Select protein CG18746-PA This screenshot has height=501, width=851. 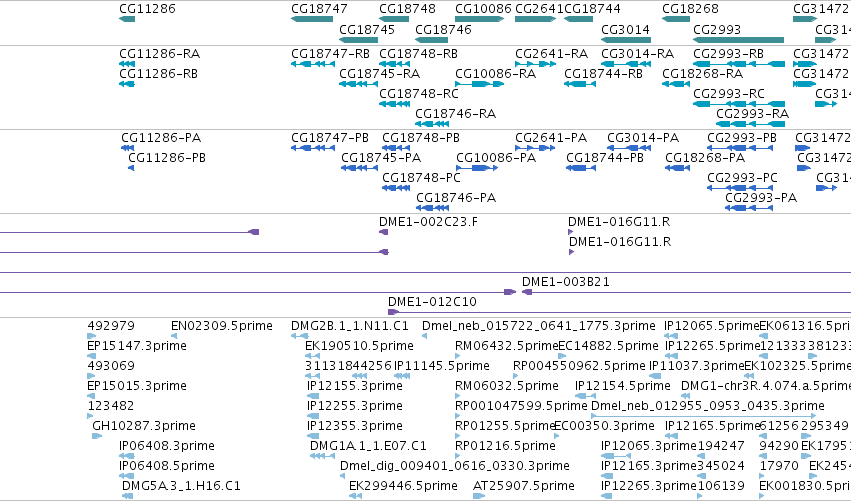coord(456,198)
